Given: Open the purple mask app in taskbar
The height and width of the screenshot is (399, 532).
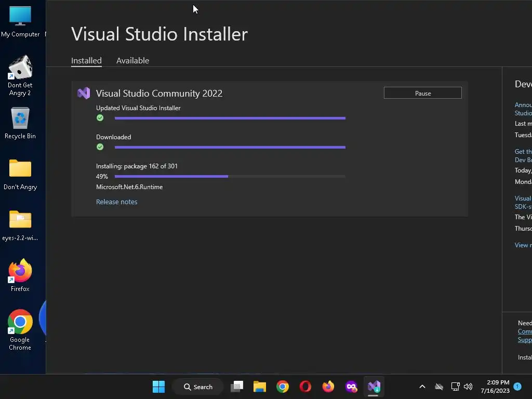Looking at the screenshot, I should (351, 387).
